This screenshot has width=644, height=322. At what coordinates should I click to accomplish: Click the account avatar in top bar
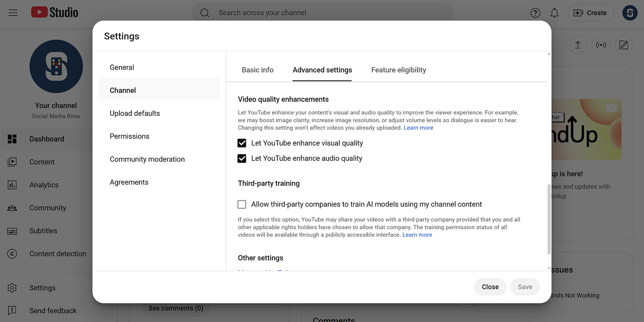coord(629,13)
